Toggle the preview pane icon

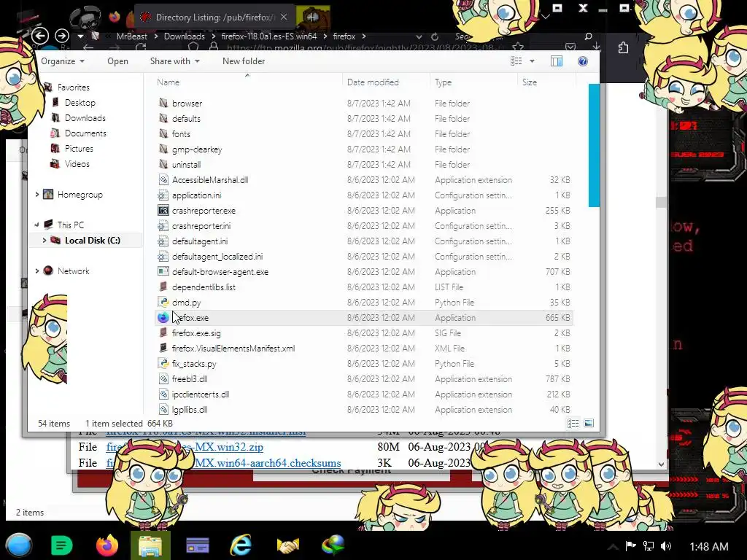point(557,61)
